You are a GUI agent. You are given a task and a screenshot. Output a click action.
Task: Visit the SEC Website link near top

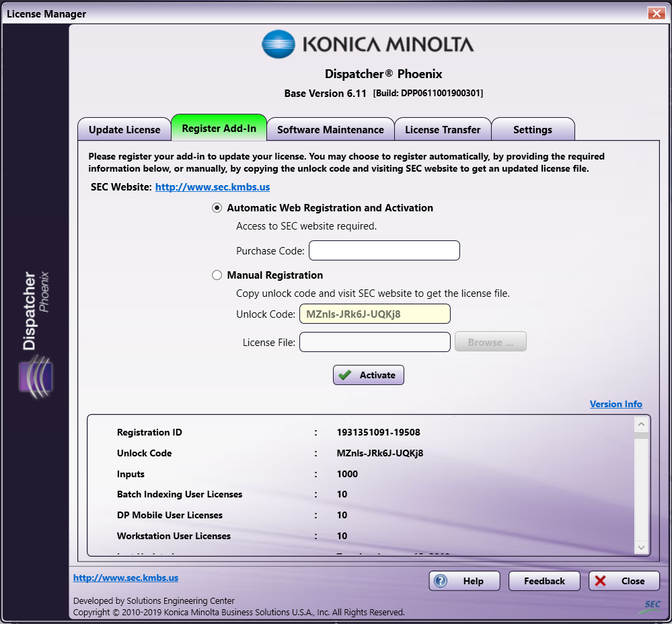[x=213, y=187]
